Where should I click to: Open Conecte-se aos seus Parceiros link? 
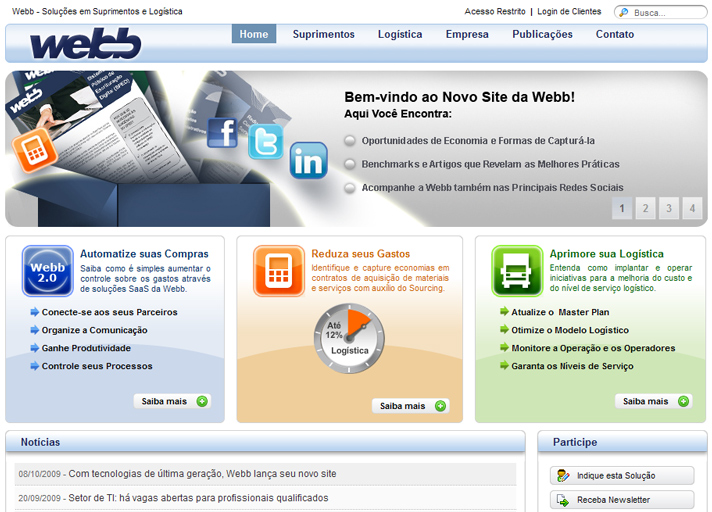pyautogui.click(x=109, y=312)
